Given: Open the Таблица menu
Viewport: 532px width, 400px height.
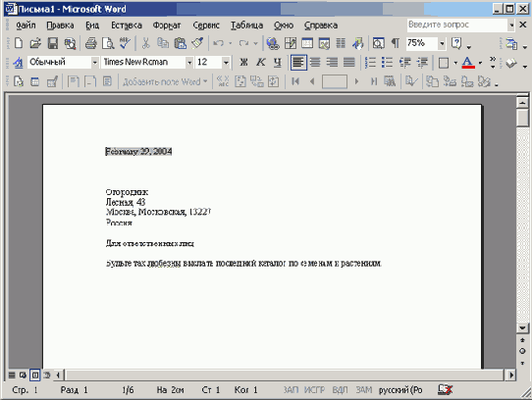Looking at the screenshot, I should [246, 25].
